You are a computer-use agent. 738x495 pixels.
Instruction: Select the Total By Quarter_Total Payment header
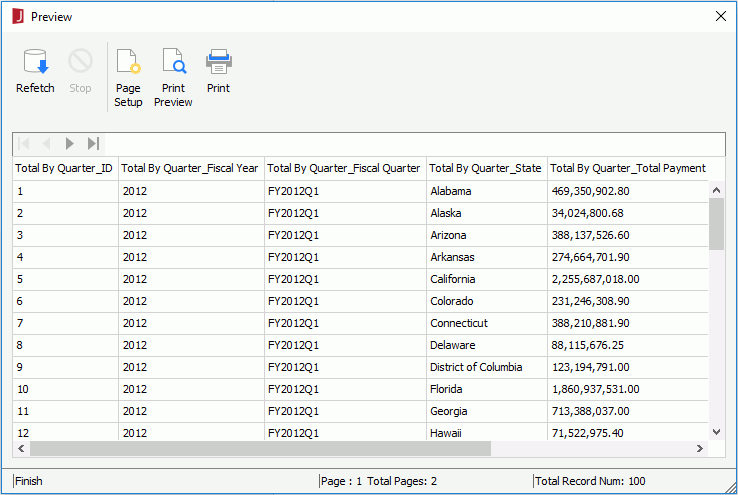point(628,168)
